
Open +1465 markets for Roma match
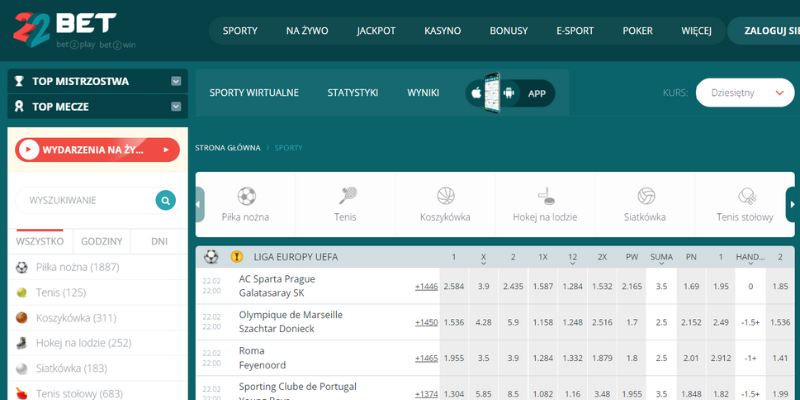pyautogui.click(x=426, y=358)
